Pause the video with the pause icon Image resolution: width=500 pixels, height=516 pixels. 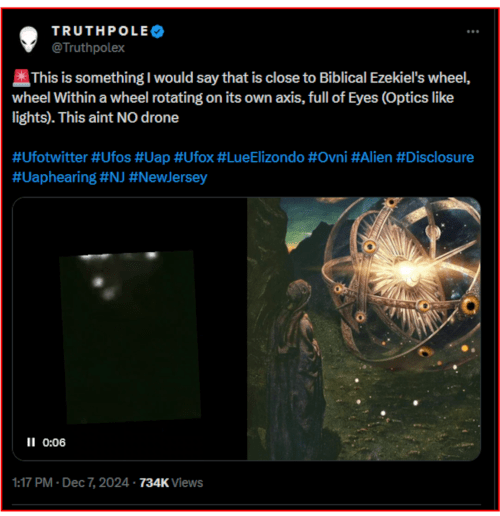click(31, 442)
